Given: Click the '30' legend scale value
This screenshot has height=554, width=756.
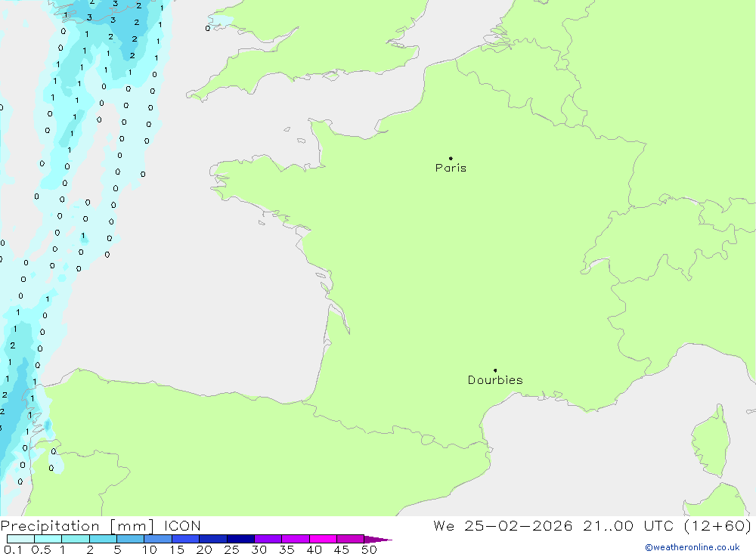Looking at the screenshot, I should pyautogui.click(x=259, y=549).
